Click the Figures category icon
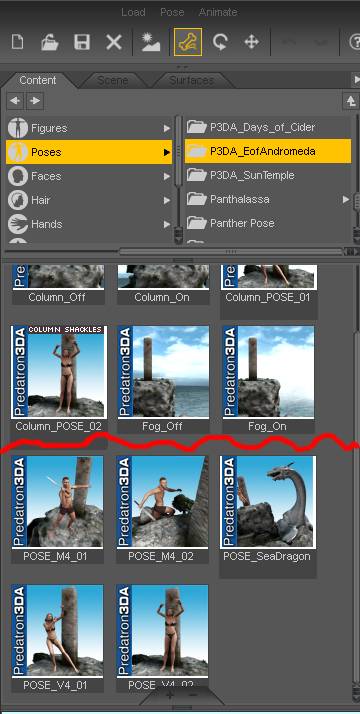The width and height of the screenshot is (360, 714). click(17, 128)
